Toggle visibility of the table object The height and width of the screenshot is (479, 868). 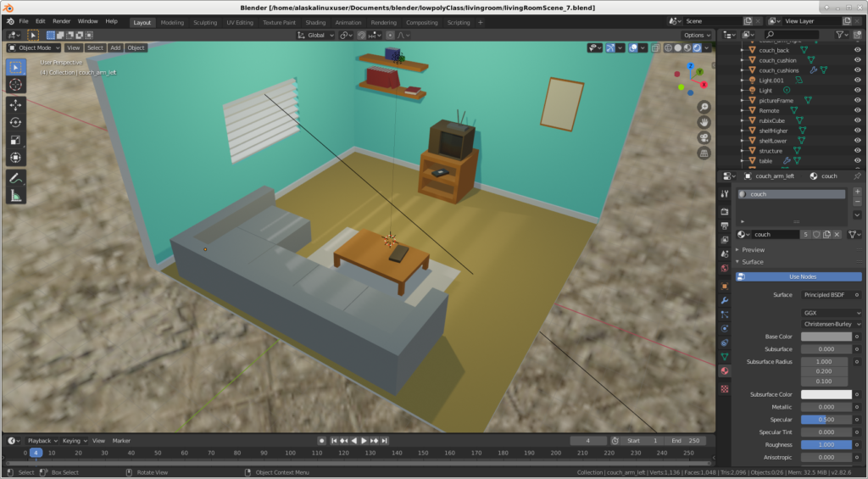coord(857,160)
